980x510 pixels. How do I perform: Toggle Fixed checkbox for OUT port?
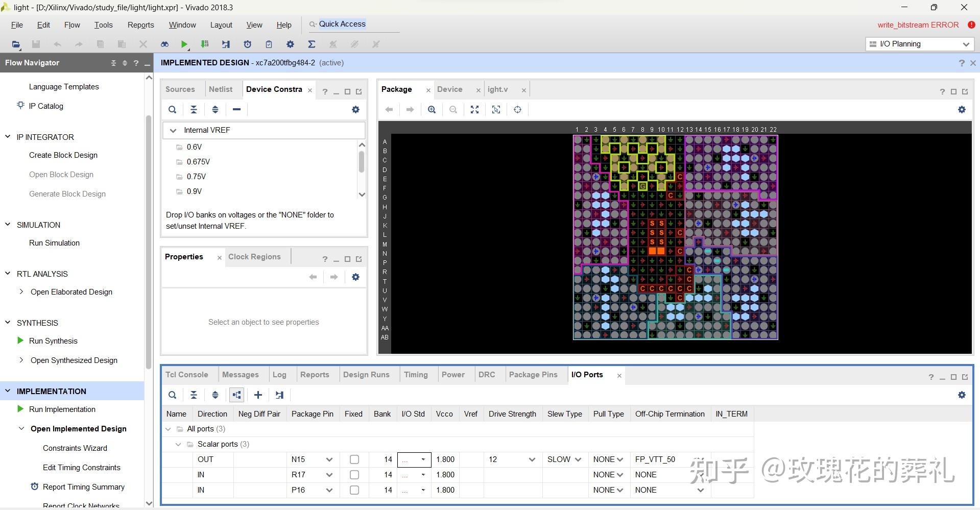354,459
